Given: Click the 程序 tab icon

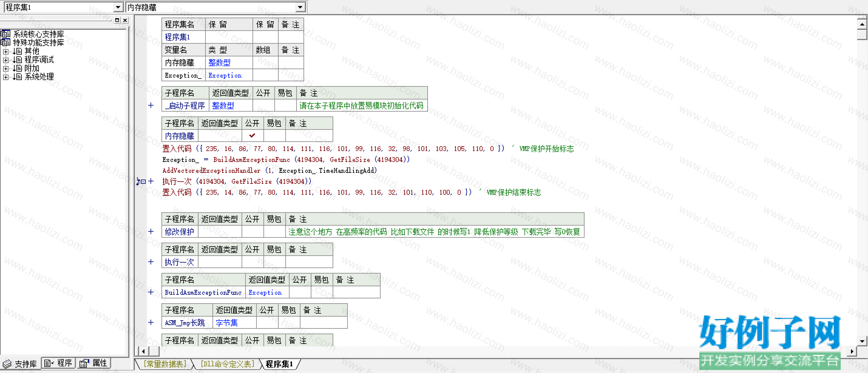Looking at the screenshot, I should click(49, 363).
